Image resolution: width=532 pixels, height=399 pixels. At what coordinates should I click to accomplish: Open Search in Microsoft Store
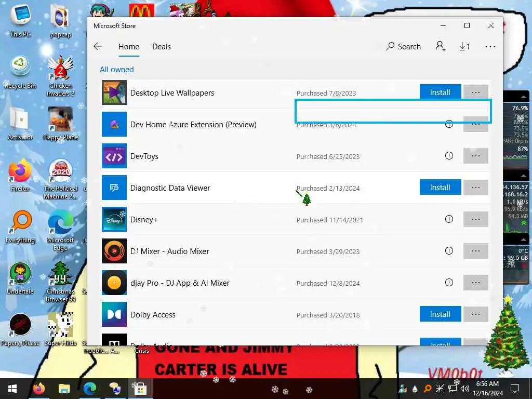(x=403, y=46)
